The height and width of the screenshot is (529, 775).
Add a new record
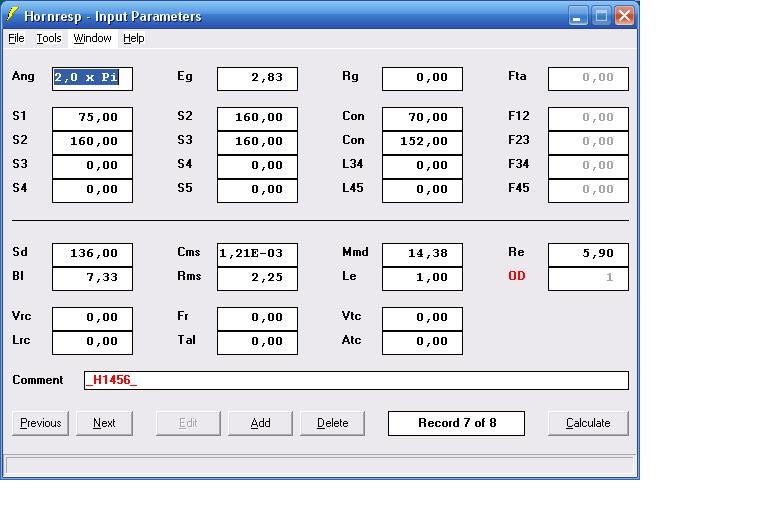260,423
